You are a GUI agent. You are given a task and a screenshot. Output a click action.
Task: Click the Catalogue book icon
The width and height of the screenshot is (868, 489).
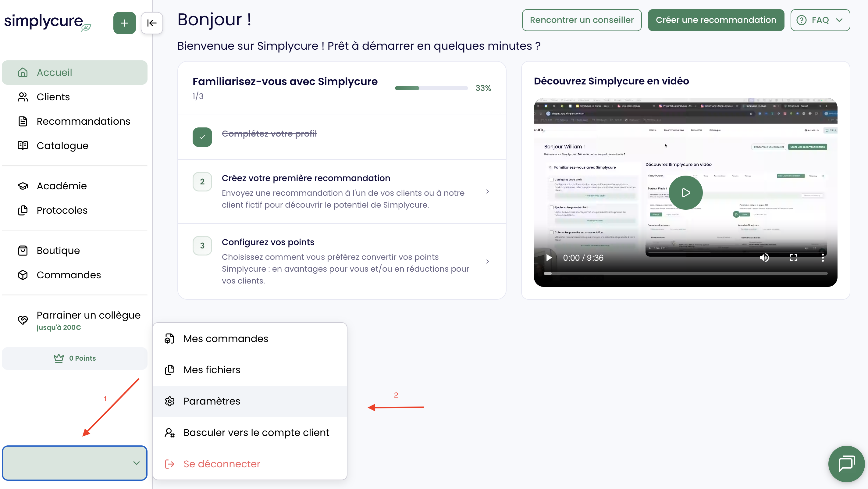[x=23, y=146]
